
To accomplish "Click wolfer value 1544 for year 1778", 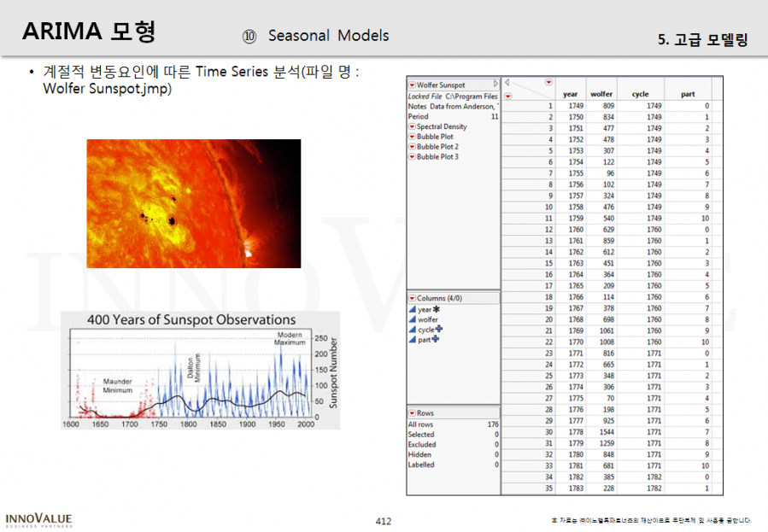I will click(x=607, y=432).
